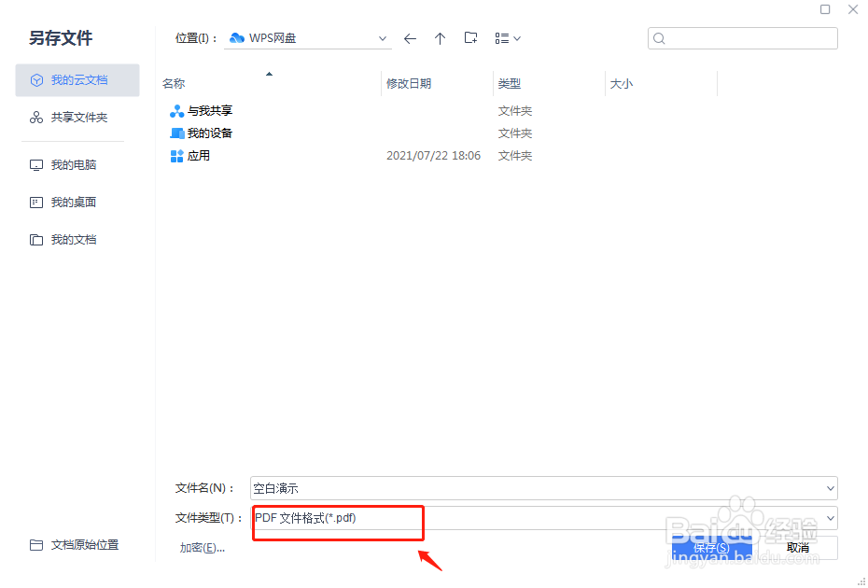The image size is (868, 588).
Task: Maximize the save dialog window
Action: point(825,9)
